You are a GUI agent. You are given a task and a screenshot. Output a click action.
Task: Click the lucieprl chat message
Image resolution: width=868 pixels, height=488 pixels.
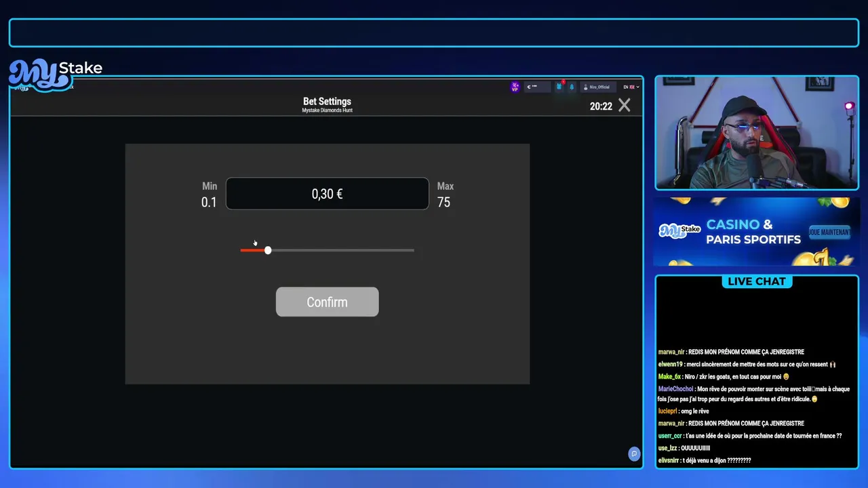tap(684, 411)
